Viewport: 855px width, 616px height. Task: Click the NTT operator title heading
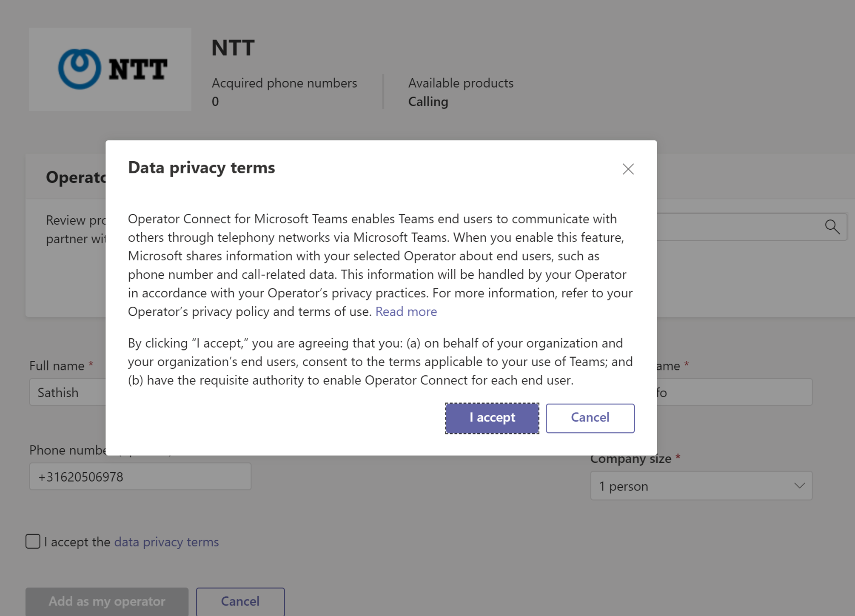coord(233,47)
